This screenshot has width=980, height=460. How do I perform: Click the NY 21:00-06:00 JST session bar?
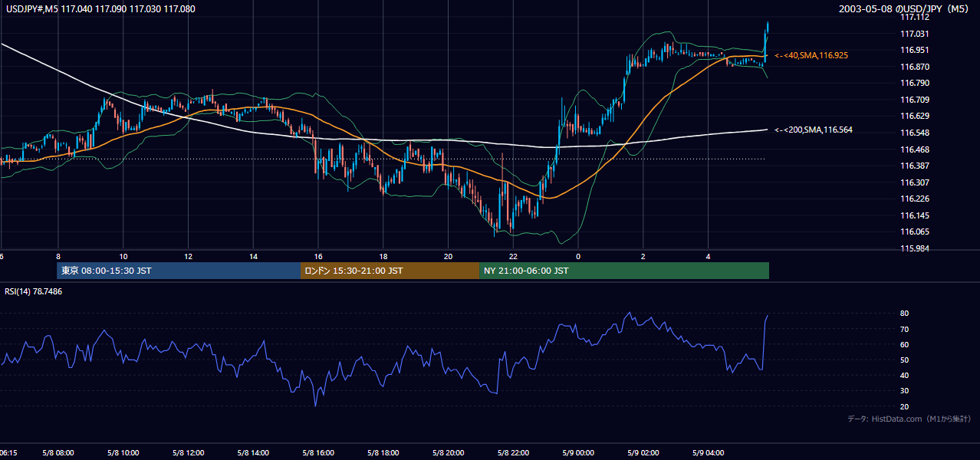[624, 271]
